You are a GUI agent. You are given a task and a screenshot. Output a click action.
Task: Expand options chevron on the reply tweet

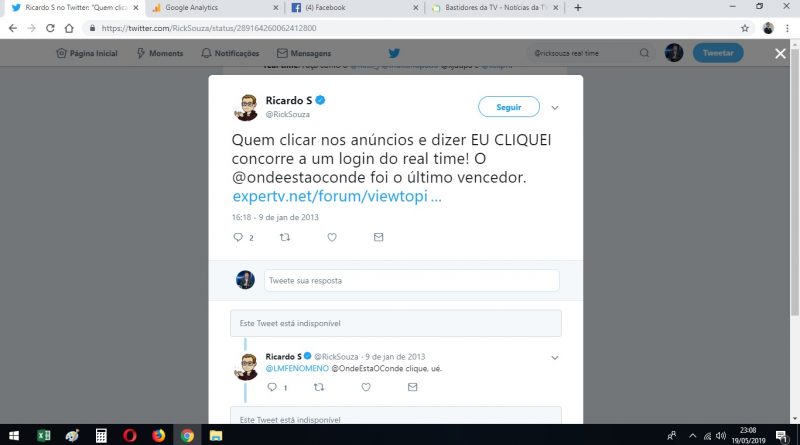[555, 358]
